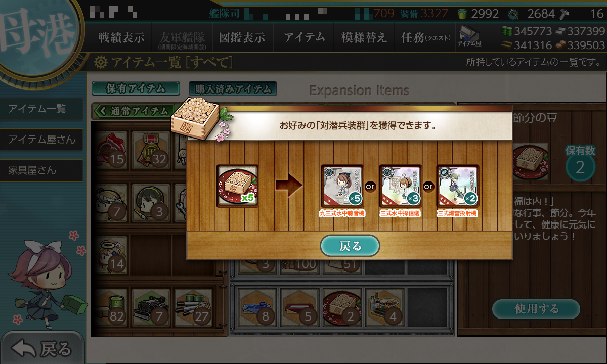607x364 pixels.
Task: Open 家具屋さん in the sidebar
Action: coord(41,170)
